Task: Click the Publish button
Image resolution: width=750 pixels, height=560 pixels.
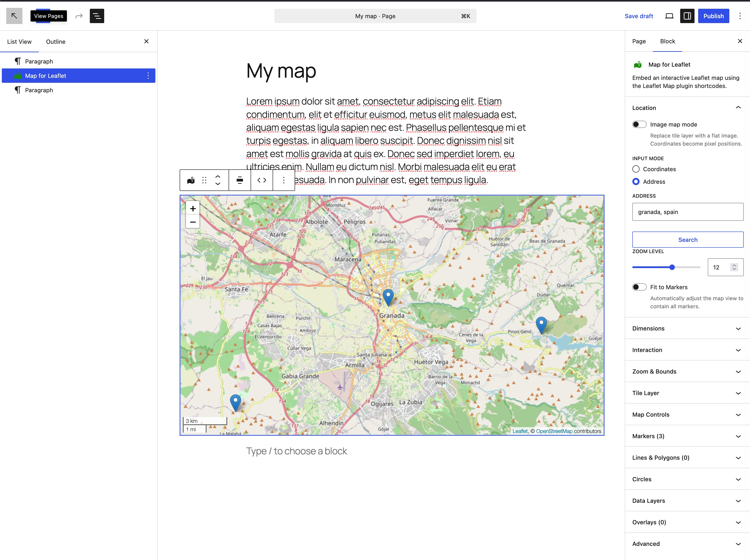Action: pyautogui.click(x=713, y=16)
